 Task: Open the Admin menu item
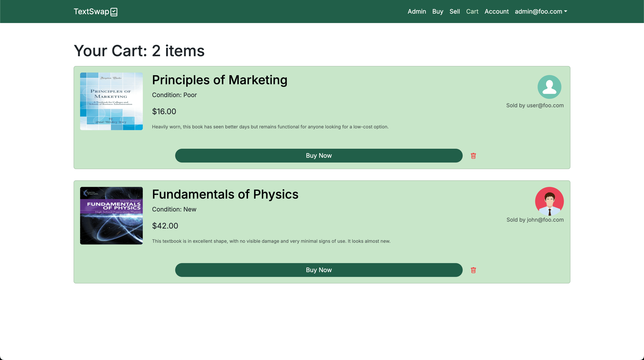click(417, 12)
